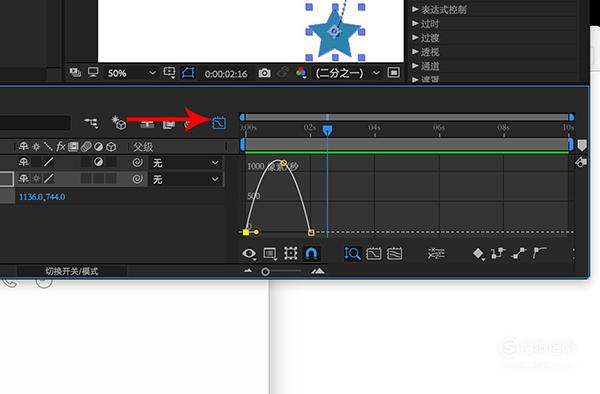The width and height of the screenshot is (600, 394).
Task: Open the show channel RGB icon
Action: (x=301, y=72)
